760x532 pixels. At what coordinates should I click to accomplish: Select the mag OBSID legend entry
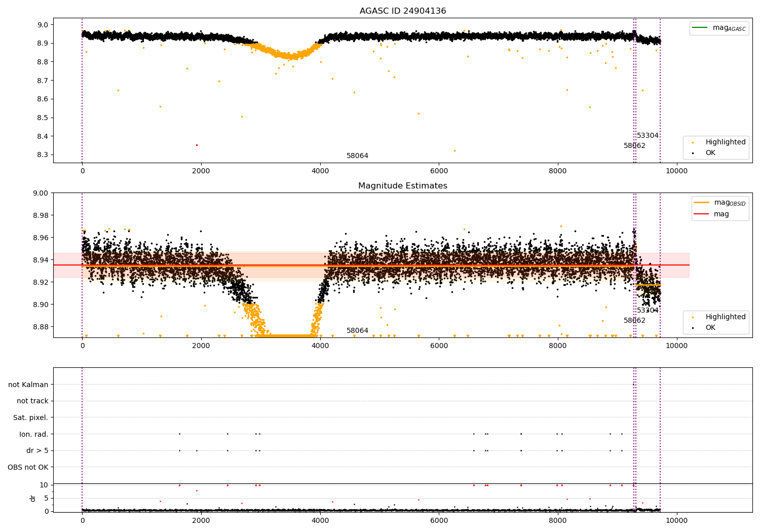(x=719, y=203)
